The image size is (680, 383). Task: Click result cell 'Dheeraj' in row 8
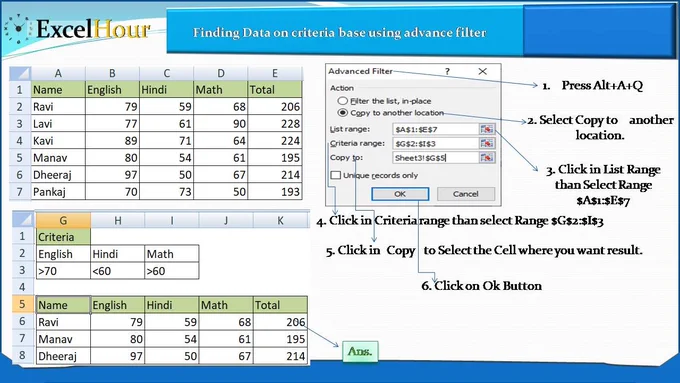pos(63,356)
